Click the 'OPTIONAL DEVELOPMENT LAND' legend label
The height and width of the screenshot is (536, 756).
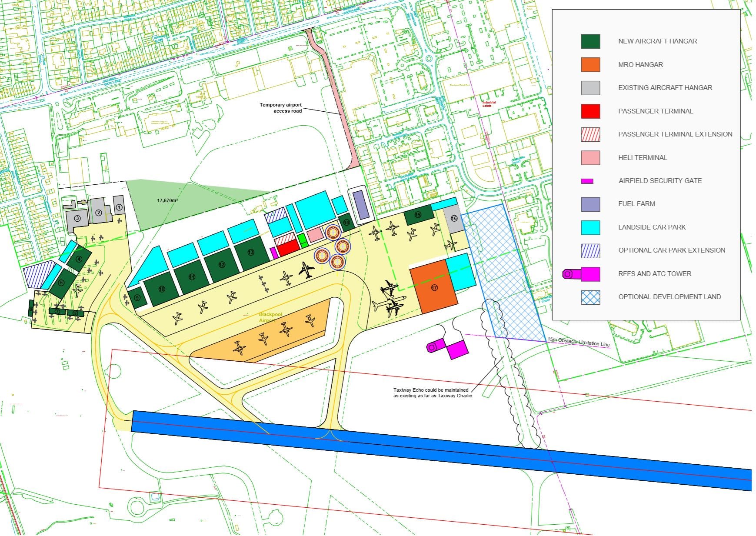tap(669, 297)
